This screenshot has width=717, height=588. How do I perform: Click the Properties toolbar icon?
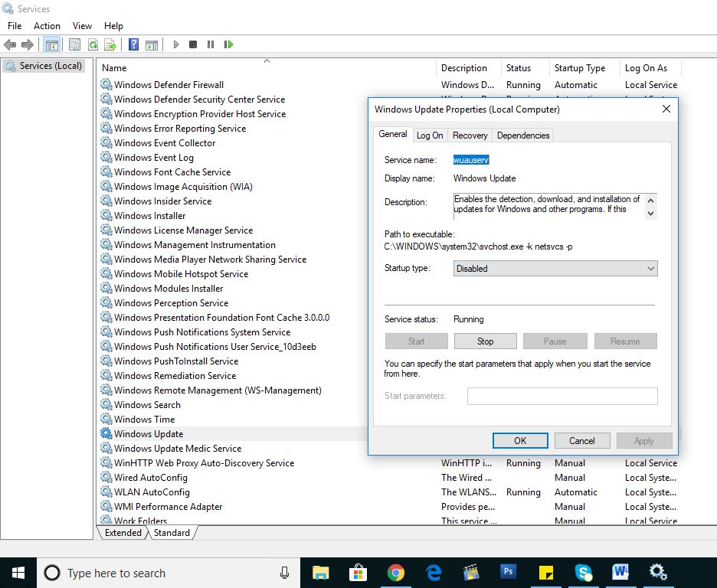(74, 44)
